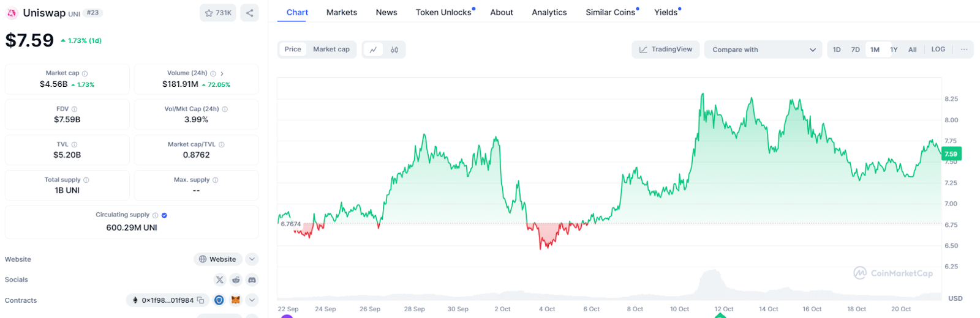Open the News tab

click(386, 12)
